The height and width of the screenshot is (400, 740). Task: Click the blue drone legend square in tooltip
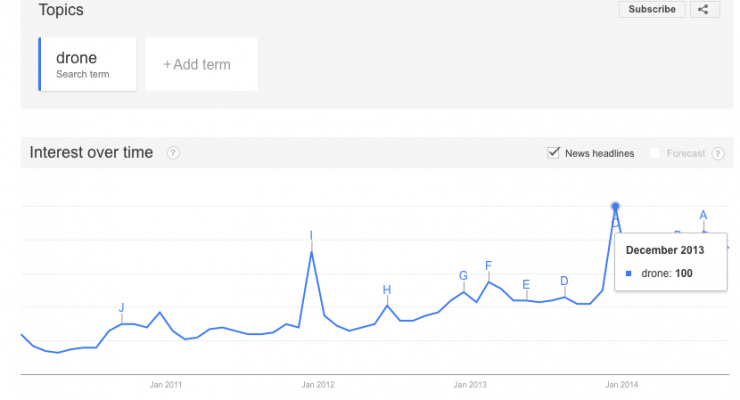pos(629,274)
